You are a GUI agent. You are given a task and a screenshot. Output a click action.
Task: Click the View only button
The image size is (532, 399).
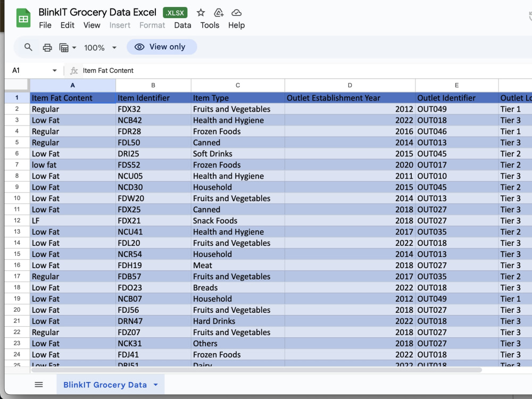[x=162, y=47]
